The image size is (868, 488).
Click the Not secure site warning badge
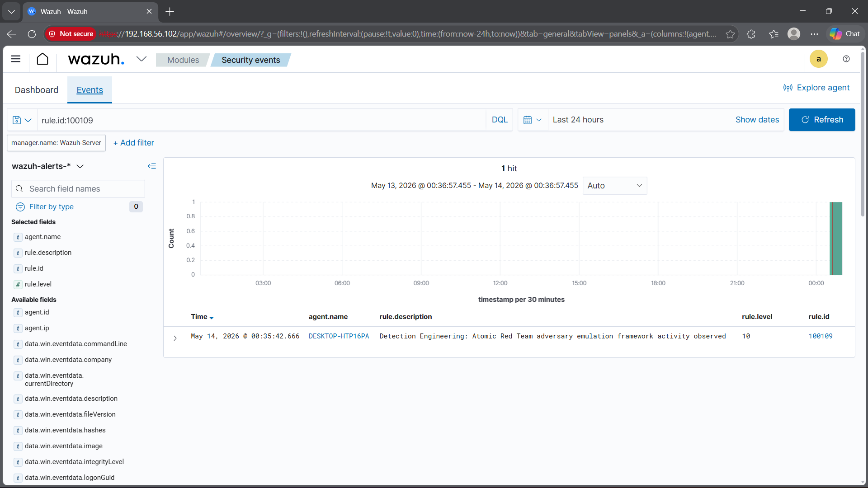click(x=71, y=34)
